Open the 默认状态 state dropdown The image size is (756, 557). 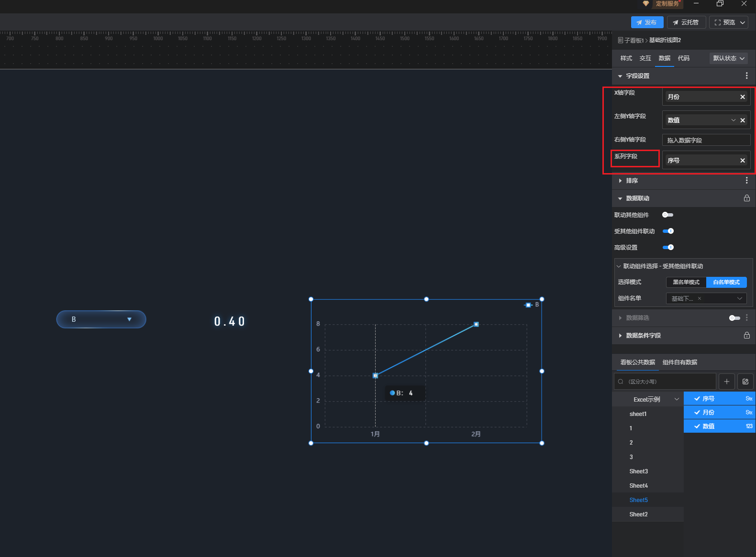(728, 58)
